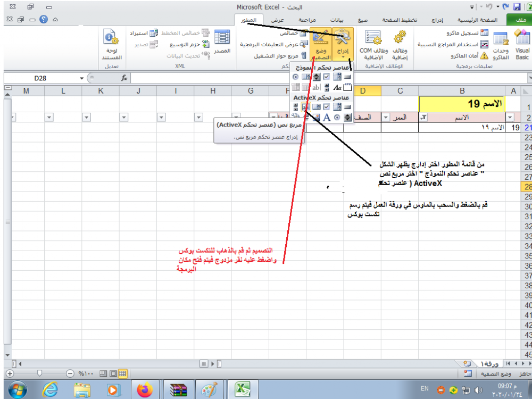Open the Visual Basic editor
This screenshot has width=532, height=399.
pyautogui.click(x=522, y=45)
